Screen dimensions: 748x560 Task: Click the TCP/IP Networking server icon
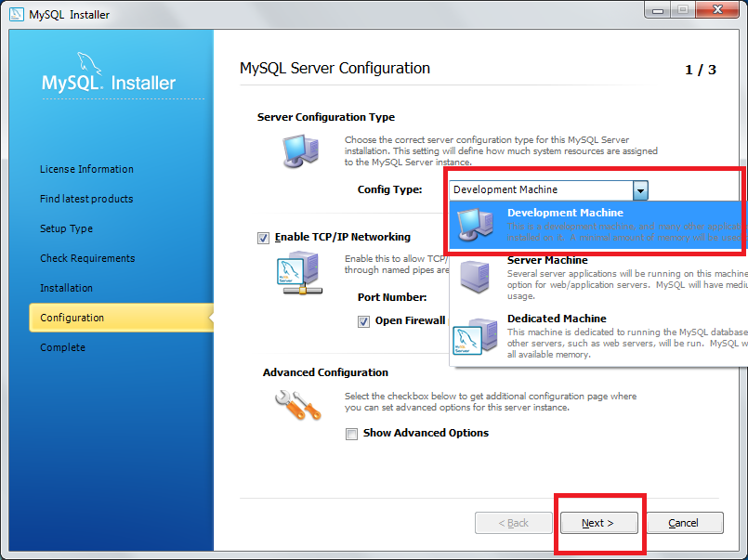[299, 273]
